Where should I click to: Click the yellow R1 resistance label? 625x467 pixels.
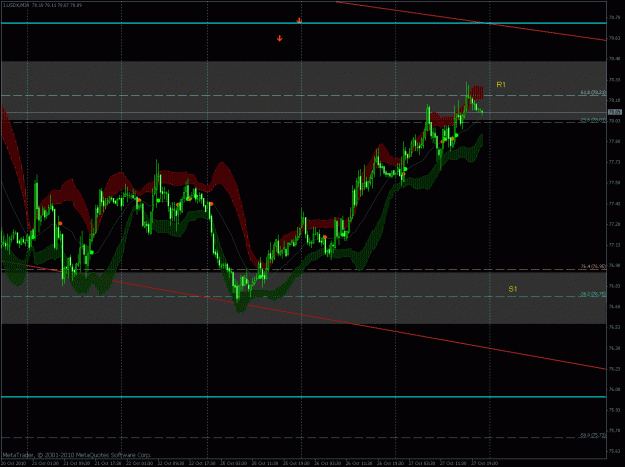point(501,84)
